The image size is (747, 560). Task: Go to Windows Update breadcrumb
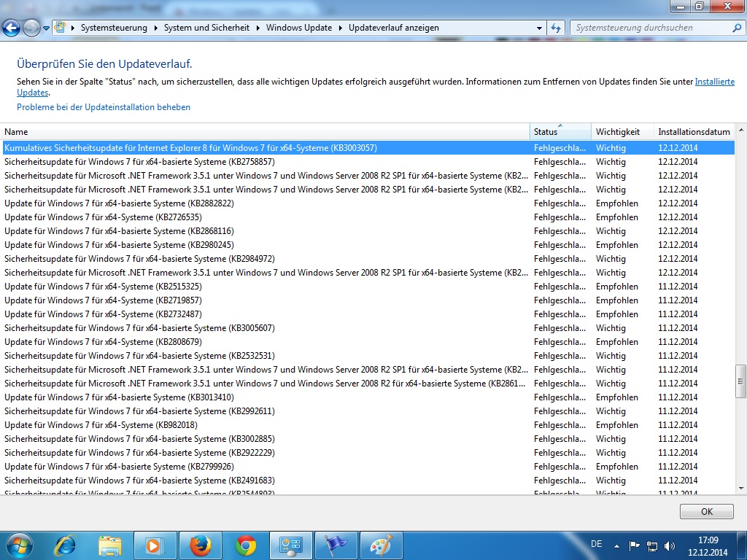click(x=298, y=28)
